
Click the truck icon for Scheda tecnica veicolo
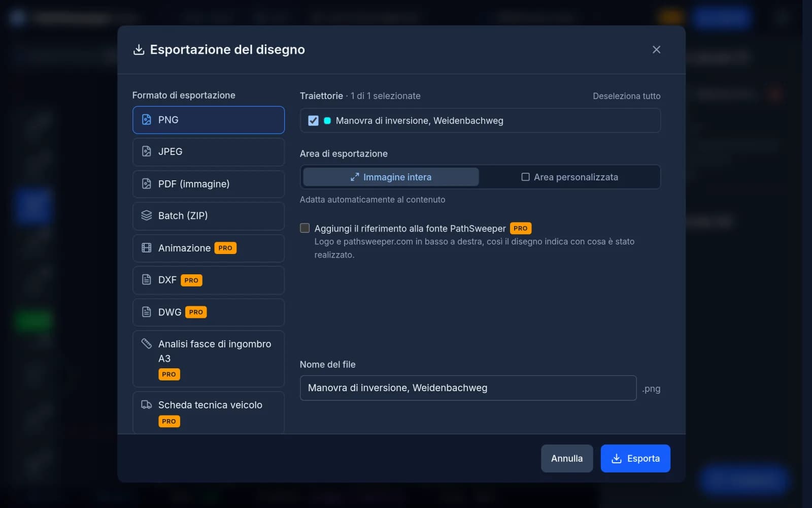click(147, 405)
